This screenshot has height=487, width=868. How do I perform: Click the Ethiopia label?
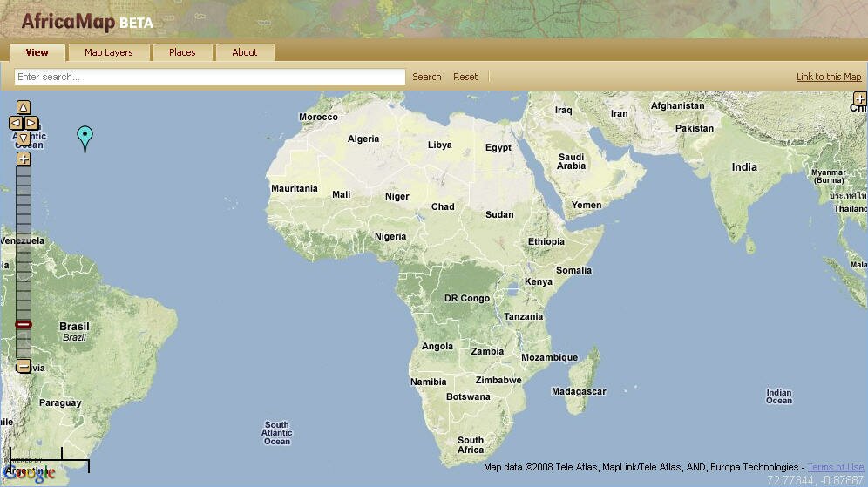(x=546, y=242)
